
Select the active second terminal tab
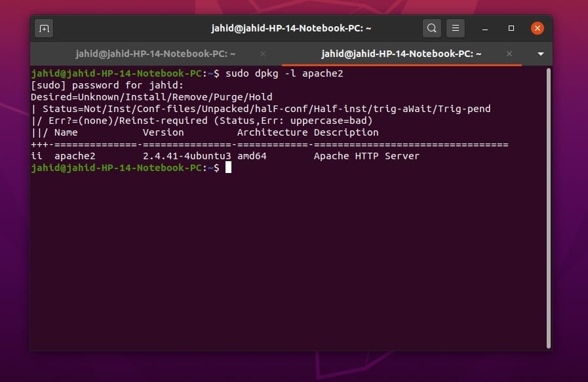401,54
